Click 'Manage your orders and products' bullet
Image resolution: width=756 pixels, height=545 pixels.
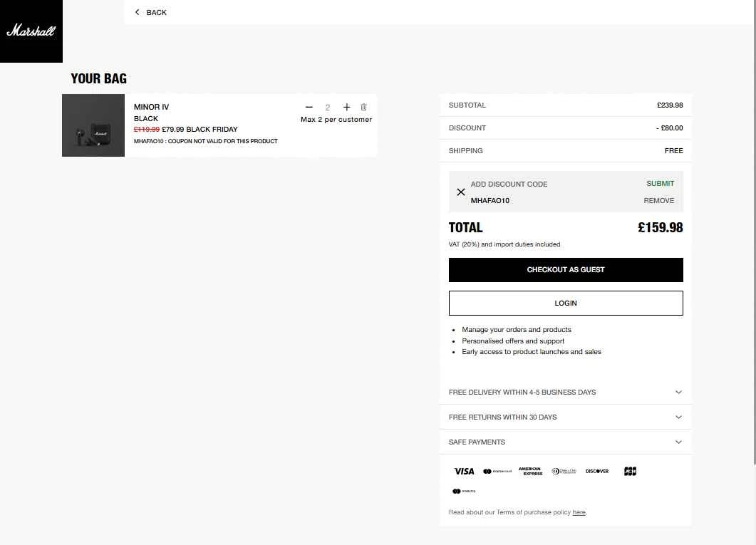(x=517, y=330)
